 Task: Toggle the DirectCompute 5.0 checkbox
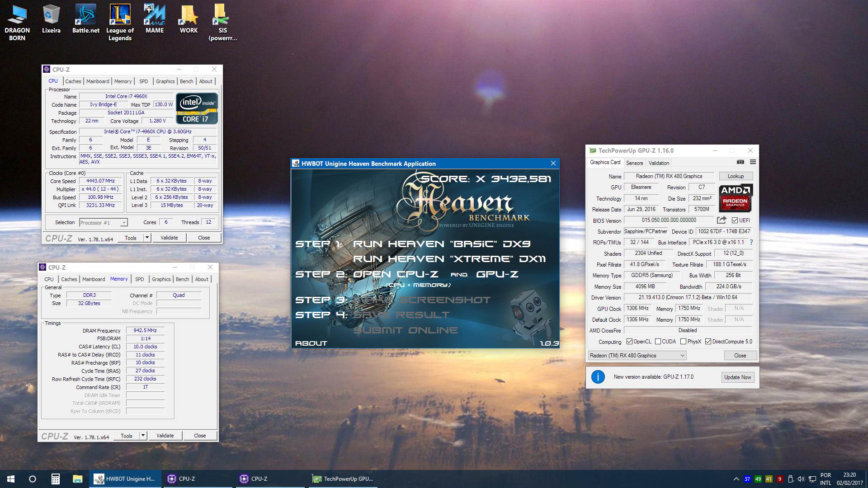click(x=708, y=342)
